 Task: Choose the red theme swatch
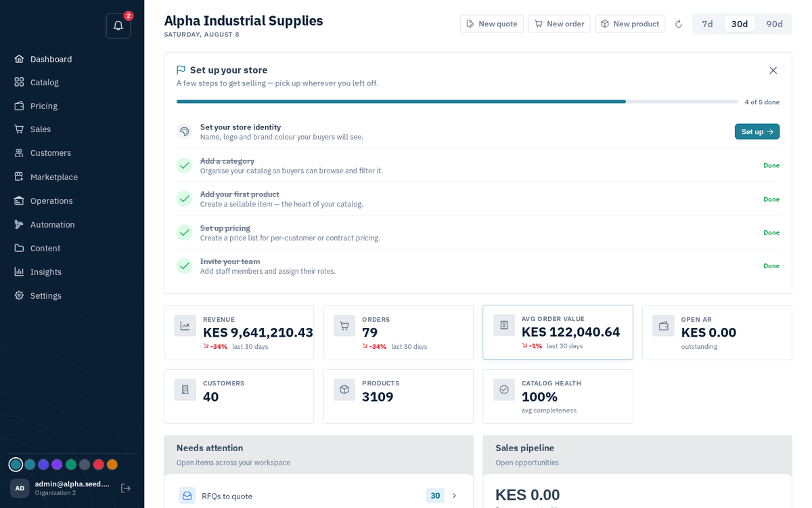click(x=99, y=465)
